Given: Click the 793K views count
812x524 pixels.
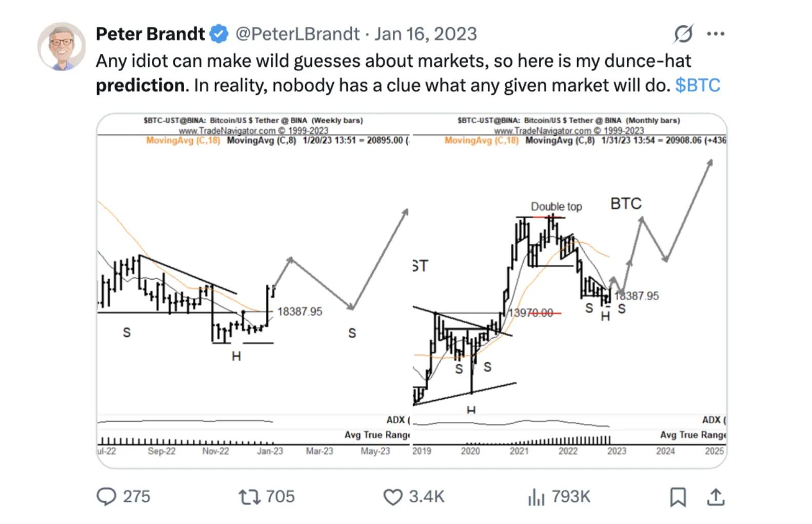Looking at the screenshot, I should pyautogui.click(x=571, y=496).
